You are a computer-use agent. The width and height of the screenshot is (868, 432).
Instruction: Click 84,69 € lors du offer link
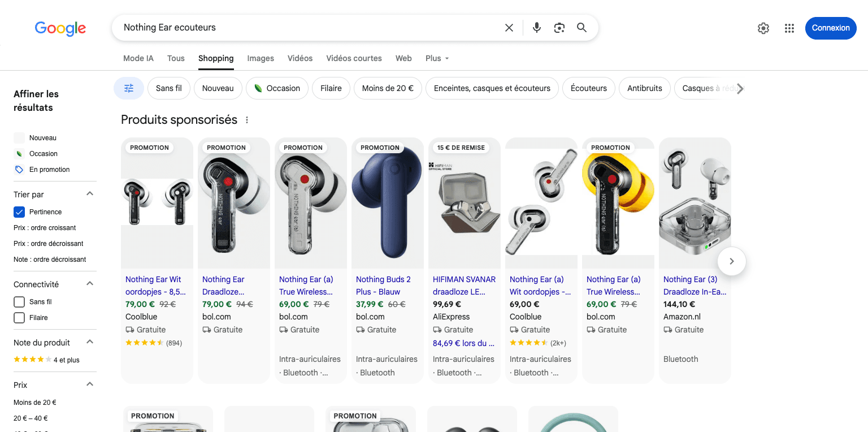[x=463, y=343]
